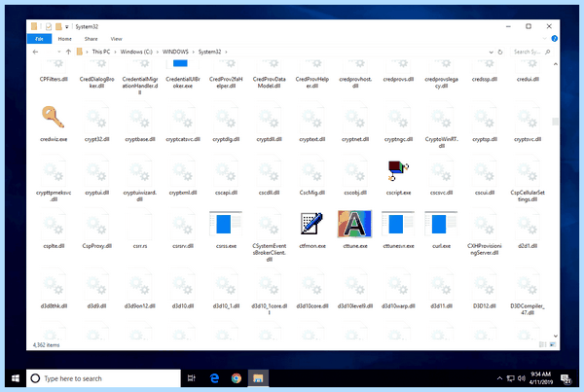Click the File Explorer taskbar icon
This screenshot has height=392, width=584.
[x=258, y=378]
